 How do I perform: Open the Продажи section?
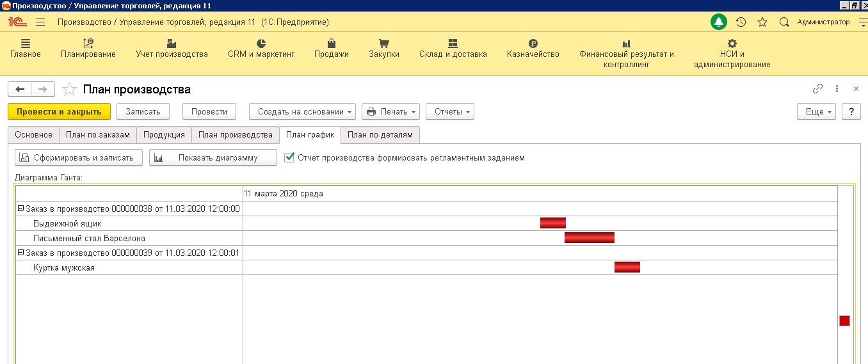[331, 49]
